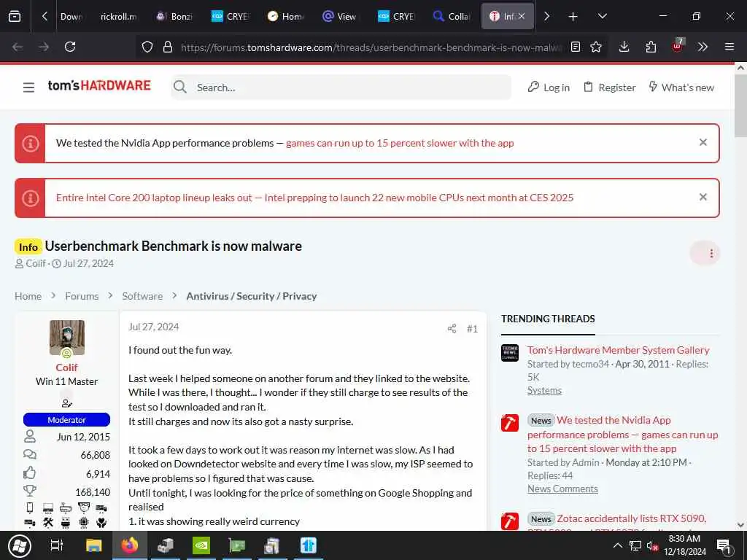This screenshot has height=560, width=747.
Task: Reload the current page
Action: (70, 47)
